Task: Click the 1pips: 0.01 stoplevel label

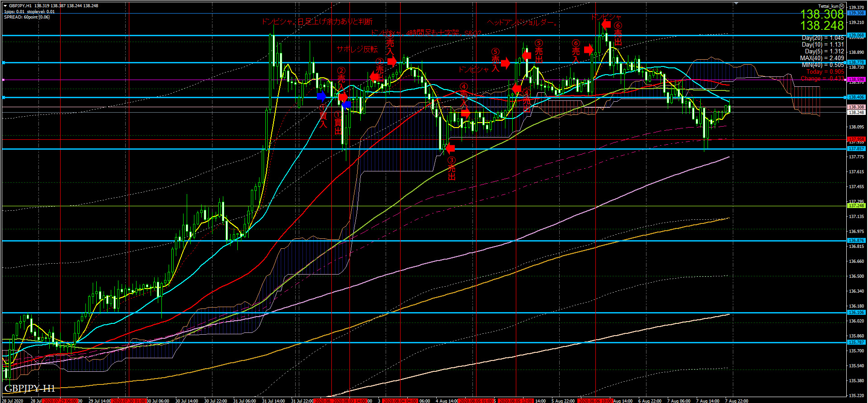Action: [29, 12]
